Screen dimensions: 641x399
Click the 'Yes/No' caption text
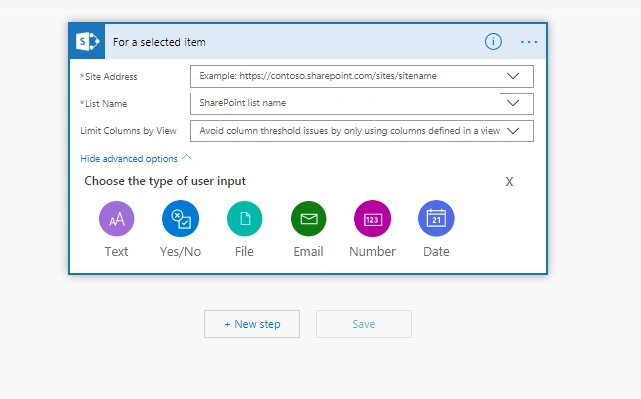click(180, 251)
